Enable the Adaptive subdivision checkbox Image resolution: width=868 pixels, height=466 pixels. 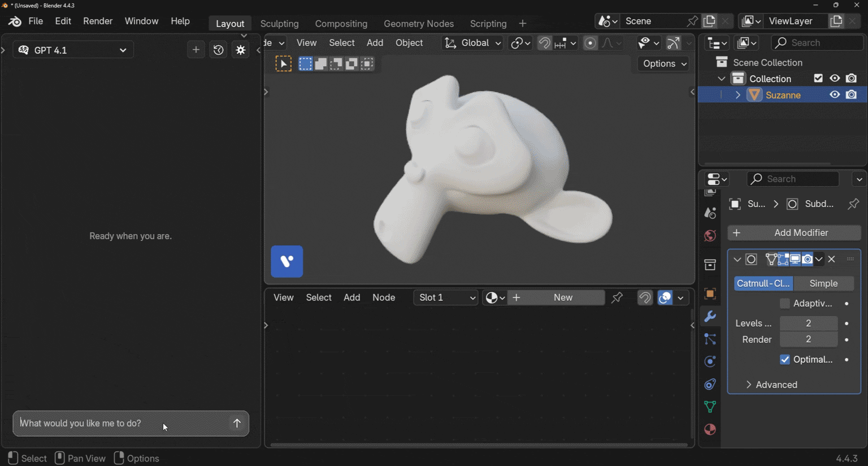tap(785, 304)
